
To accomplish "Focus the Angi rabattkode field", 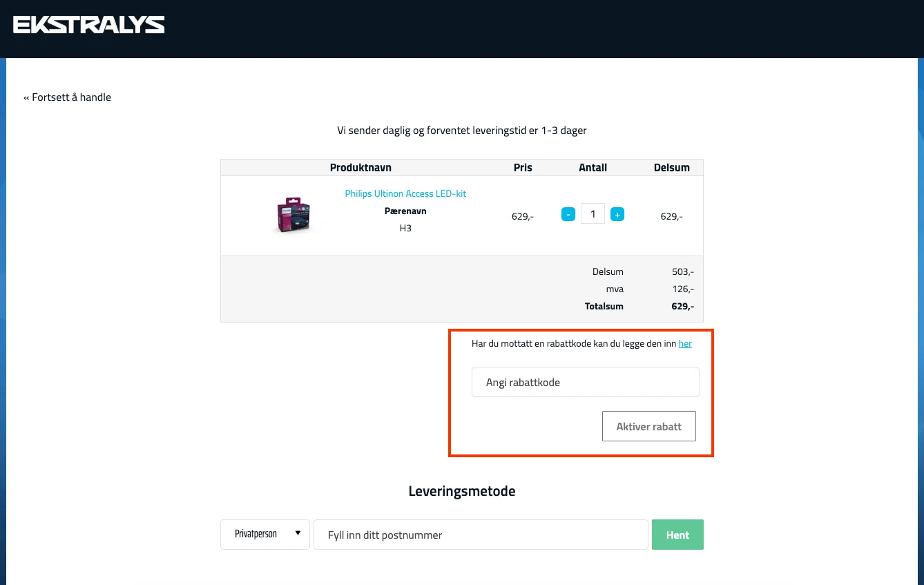I will click(x=586, y=382).
